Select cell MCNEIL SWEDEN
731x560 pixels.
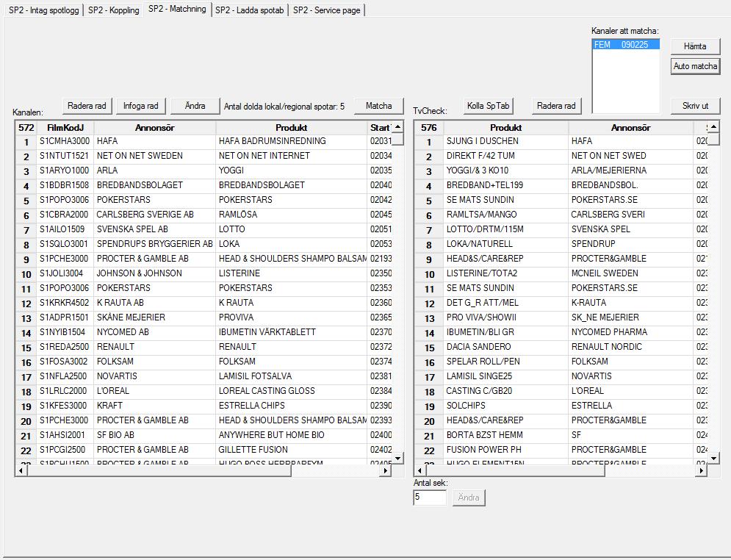point(631,273)
